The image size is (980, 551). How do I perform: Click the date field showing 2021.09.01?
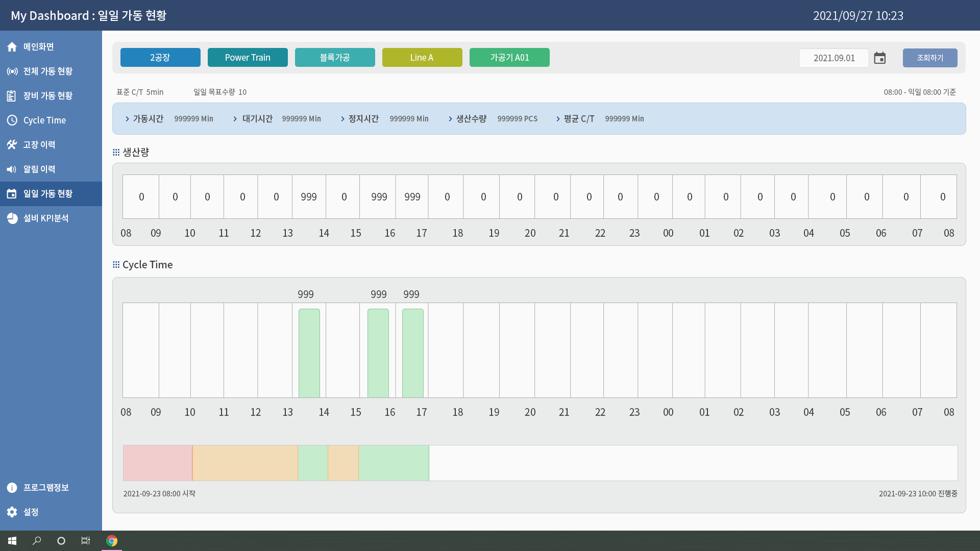click(x=834, y=58)
